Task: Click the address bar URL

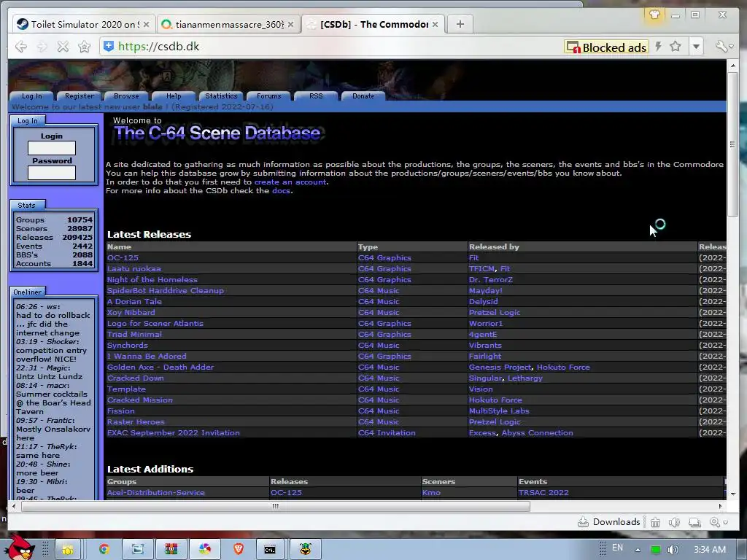Action: click(x=158, y=47)
